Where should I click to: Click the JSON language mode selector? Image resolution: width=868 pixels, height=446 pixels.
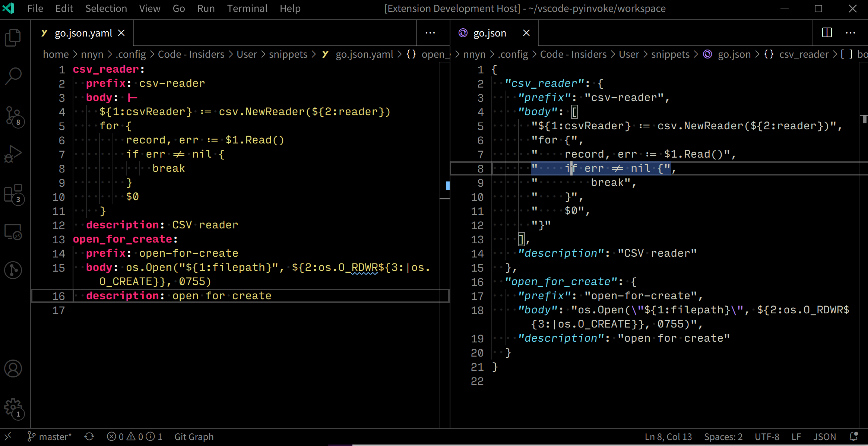coord(824,437)
